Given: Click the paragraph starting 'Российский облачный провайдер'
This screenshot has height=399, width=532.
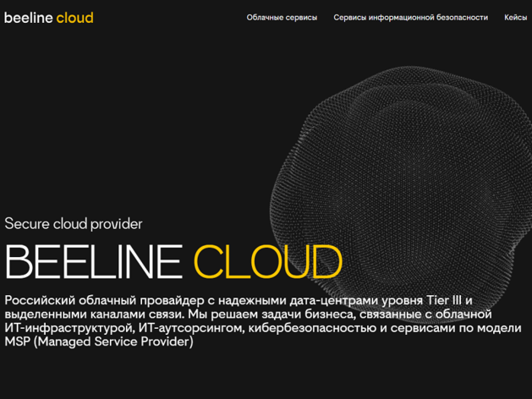Looking at the screenshot, I should 263,320.
